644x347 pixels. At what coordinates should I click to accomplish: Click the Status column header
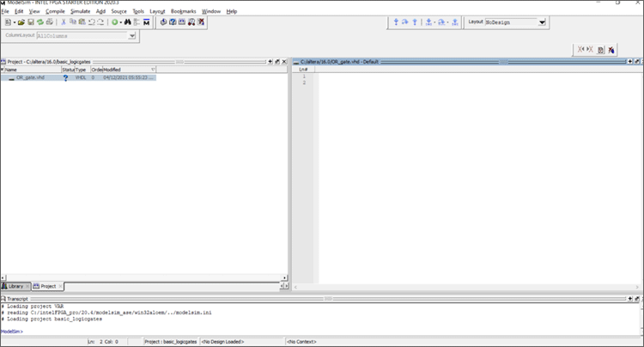tap(68, 70)
